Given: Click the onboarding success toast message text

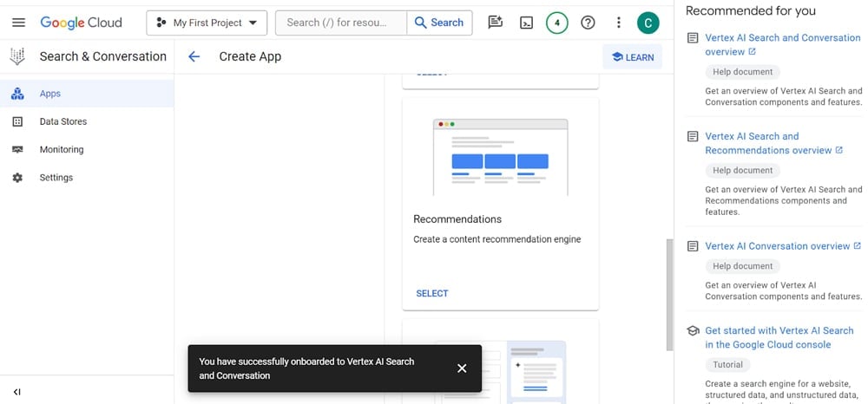Looking at the screenshot, I should (x=306, y=368).
